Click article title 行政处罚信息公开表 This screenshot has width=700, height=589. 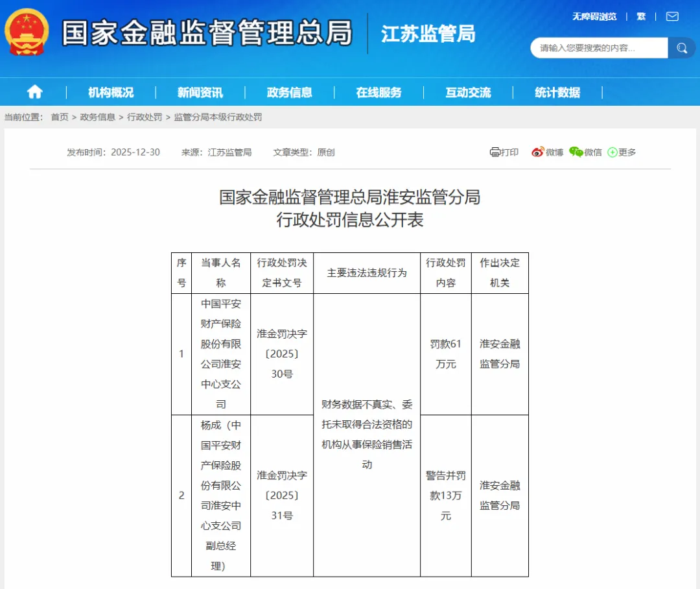pos(349,220)
